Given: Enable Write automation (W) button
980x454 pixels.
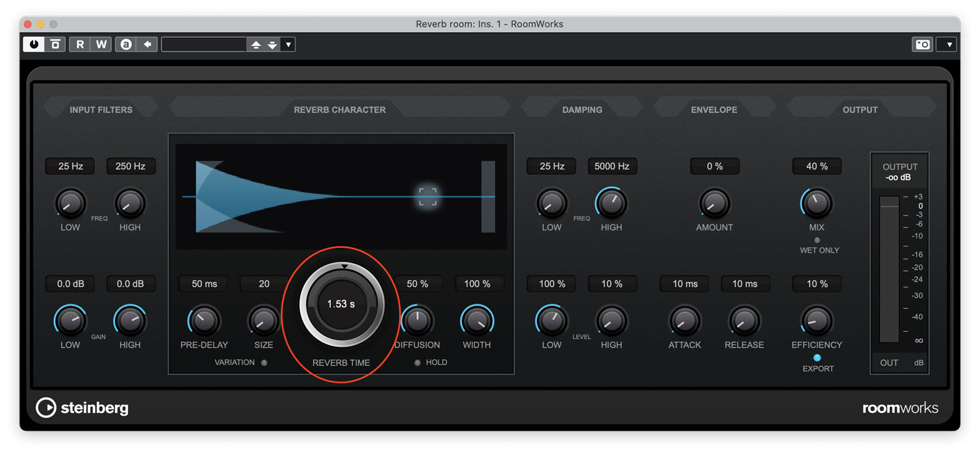Looking at the screenshot, I should coord(101,44).
